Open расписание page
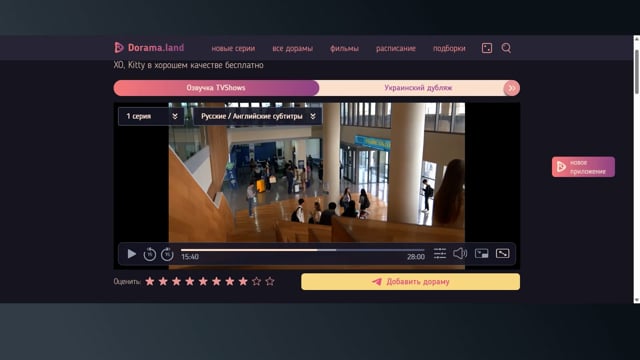 click(x=396, y=49)
